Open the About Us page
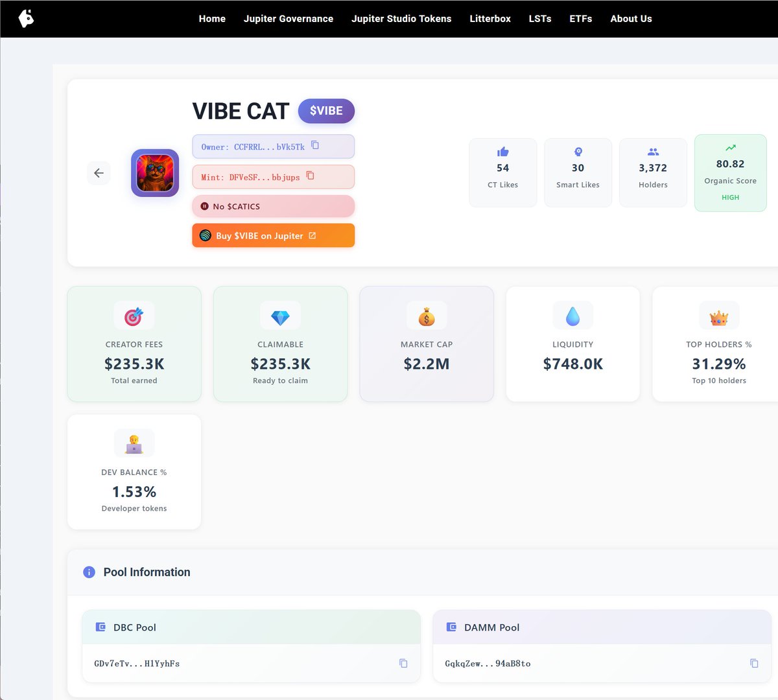This screenshot has width=778, height=700. 631,19
